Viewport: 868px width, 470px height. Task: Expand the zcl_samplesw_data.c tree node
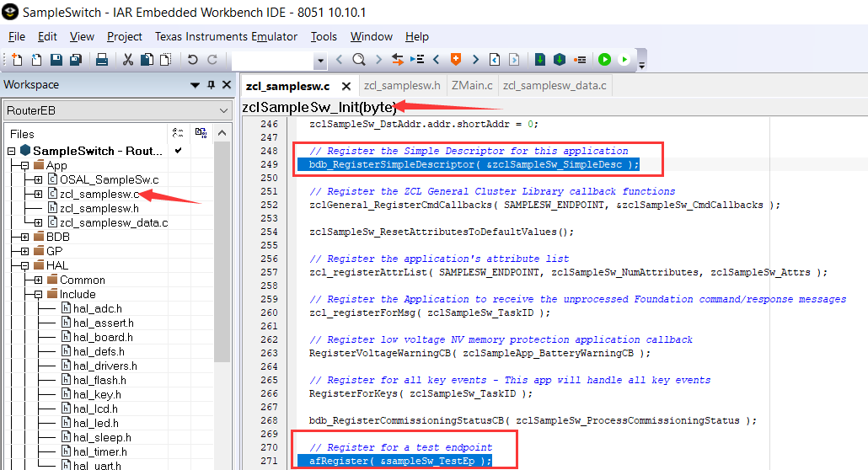[38, 222]
